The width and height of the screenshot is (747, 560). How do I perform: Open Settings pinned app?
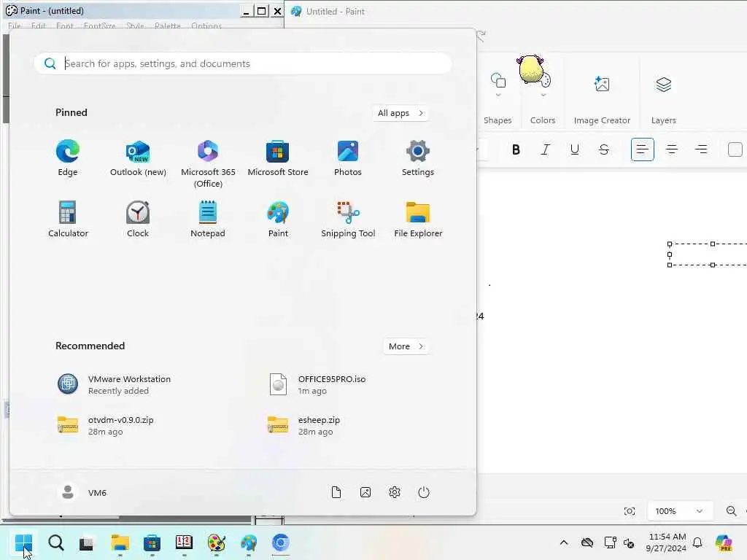[418, 158]
